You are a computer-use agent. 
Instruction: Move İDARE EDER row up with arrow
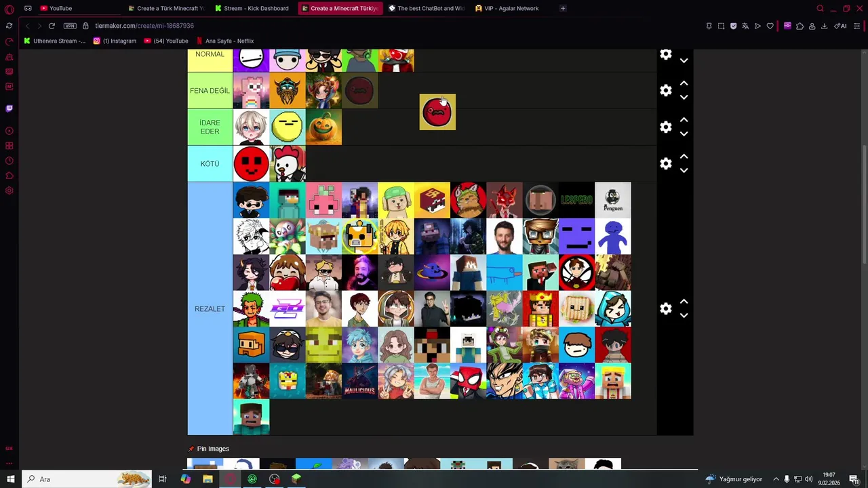[x=684, y=120]
